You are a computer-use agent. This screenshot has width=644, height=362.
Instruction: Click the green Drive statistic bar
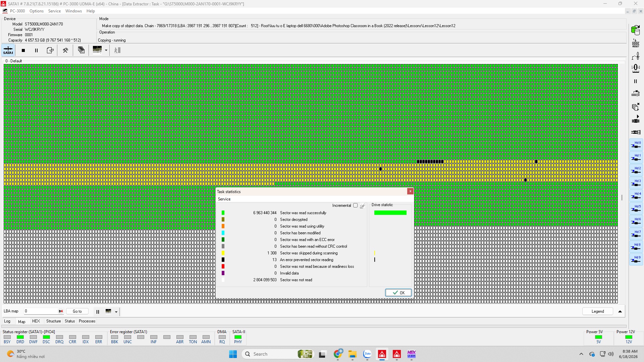pyautogui.click(x=390, y=213)
